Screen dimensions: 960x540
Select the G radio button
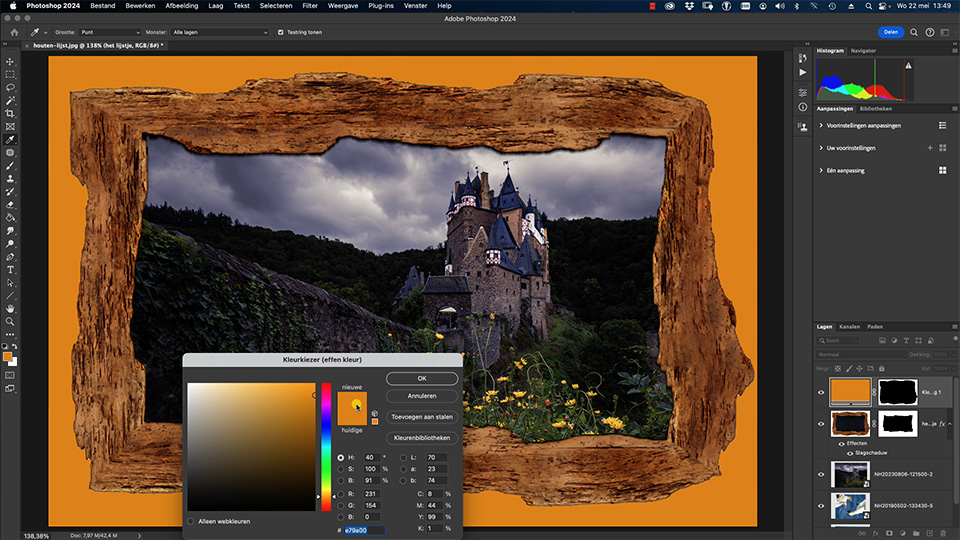pos(340,505)
